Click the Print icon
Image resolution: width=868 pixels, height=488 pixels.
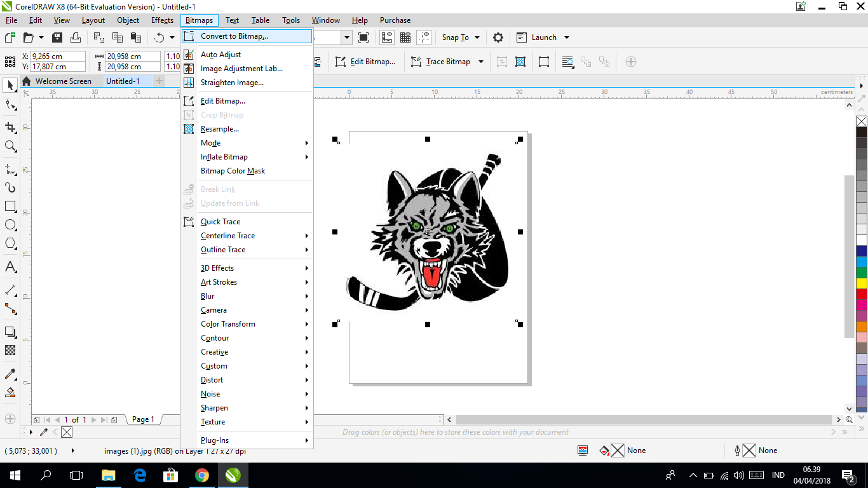(75, 37)
